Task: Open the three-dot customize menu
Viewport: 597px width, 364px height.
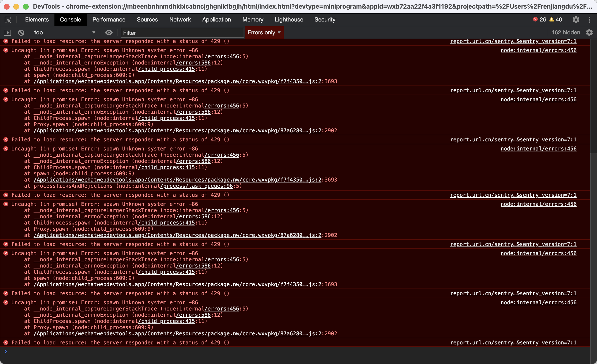Action: coord(590,20)
